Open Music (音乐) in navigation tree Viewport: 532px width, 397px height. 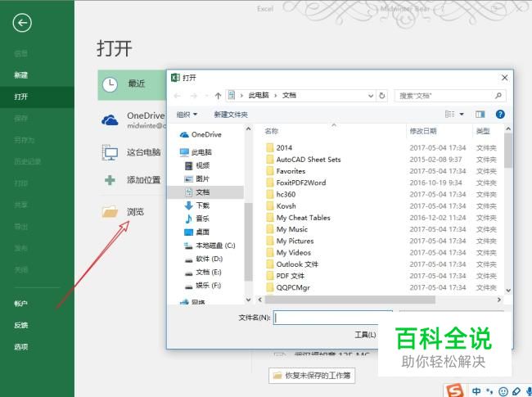pyautogui.click(x=197, y=219)
